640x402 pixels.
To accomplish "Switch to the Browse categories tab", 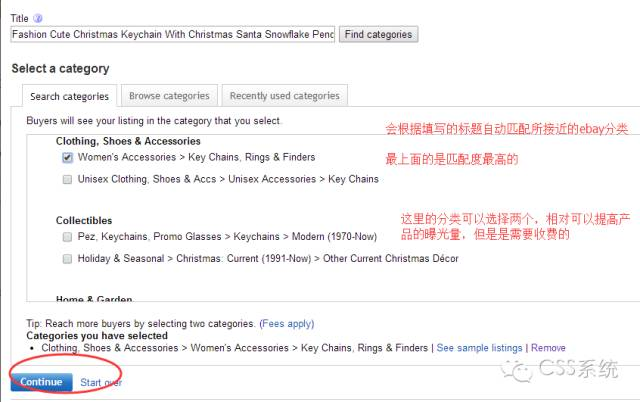I will (169, 96).
